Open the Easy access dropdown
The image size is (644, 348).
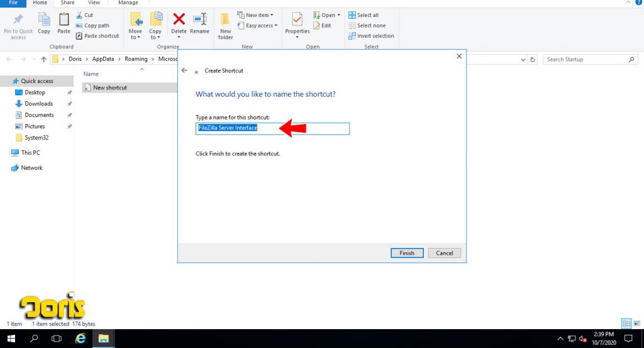pyautogui.click(x=257, y=25)
